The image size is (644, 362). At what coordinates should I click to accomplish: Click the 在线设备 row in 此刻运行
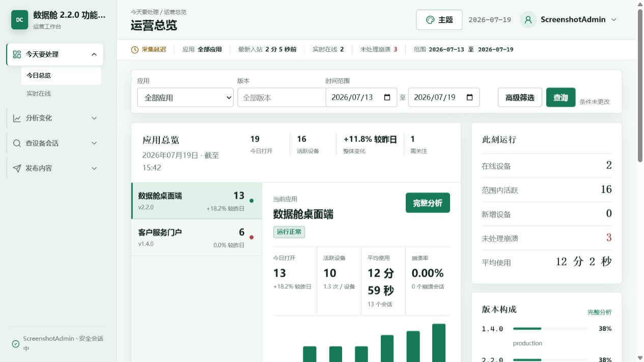(547, 166)
